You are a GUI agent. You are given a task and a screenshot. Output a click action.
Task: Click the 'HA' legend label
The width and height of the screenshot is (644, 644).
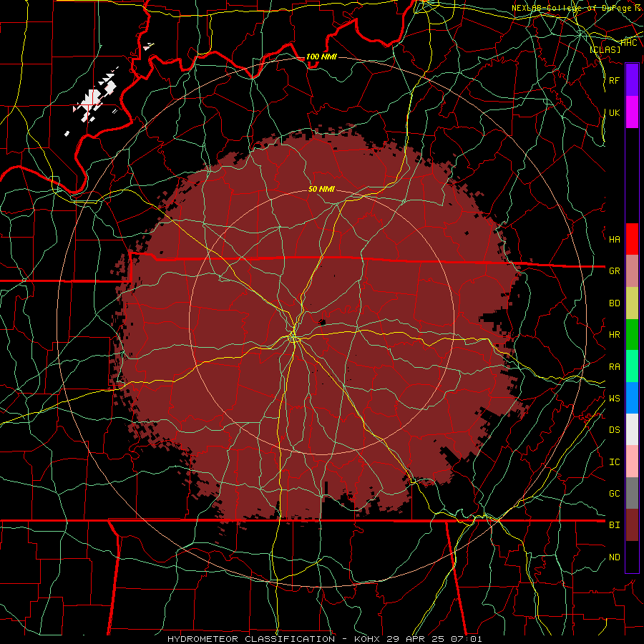click(x=615, y=239)
